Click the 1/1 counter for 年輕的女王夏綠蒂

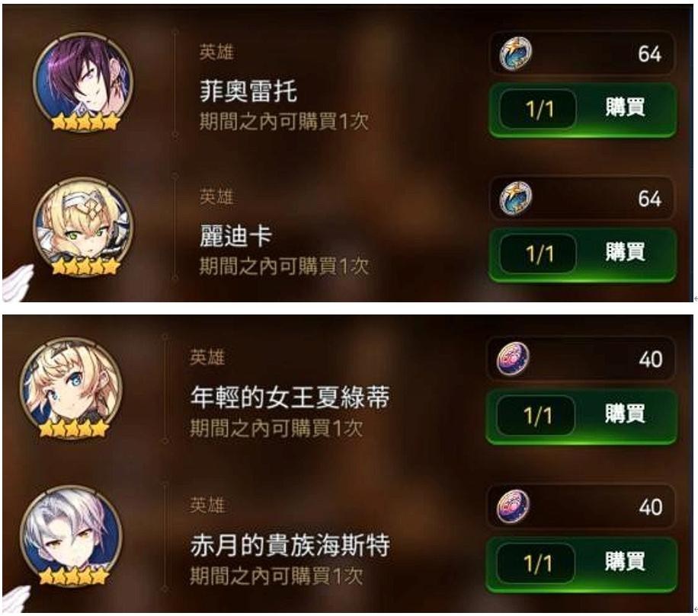click(x=536, y=416)
